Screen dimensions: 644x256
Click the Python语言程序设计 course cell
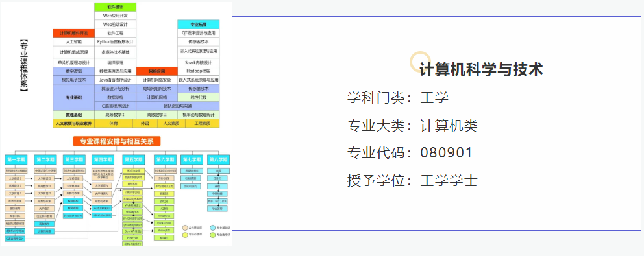(x=115, y=42)
